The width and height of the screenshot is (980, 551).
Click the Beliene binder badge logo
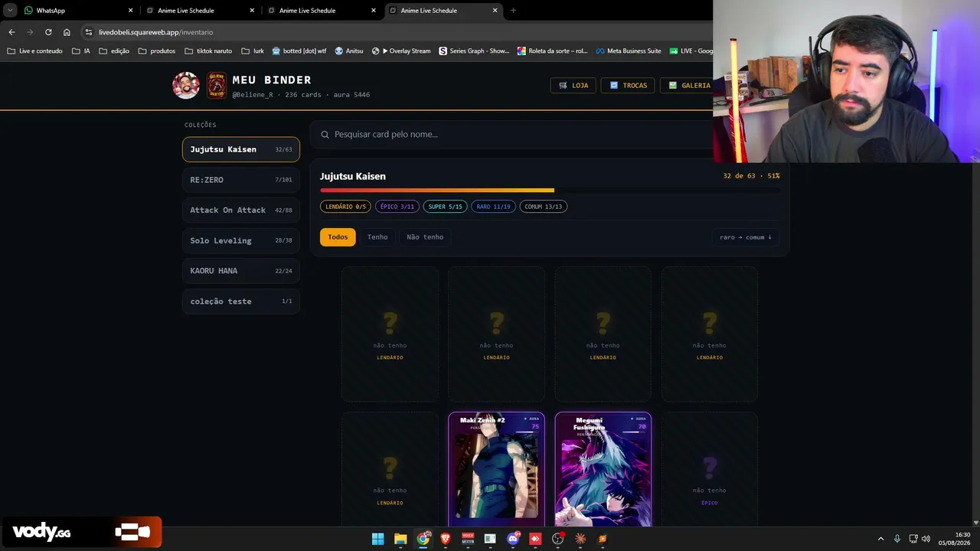pyautogui.click(x=217, y=86)
